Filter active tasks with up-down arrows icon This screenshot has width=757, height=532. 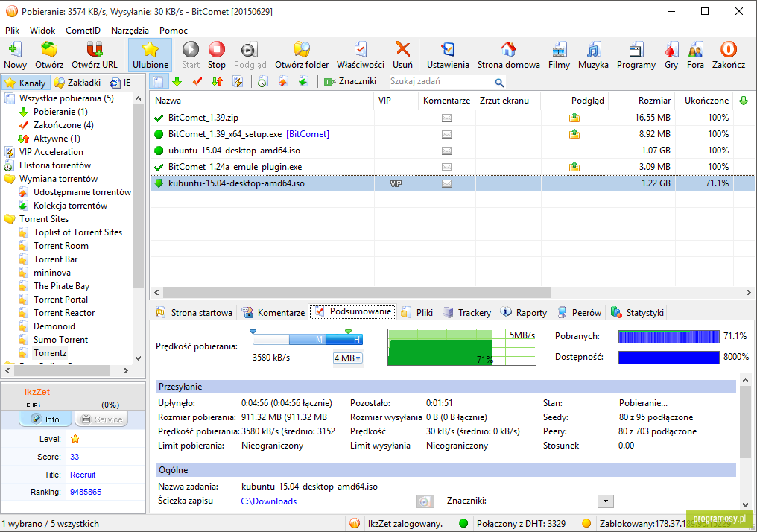tap(218, 81)
